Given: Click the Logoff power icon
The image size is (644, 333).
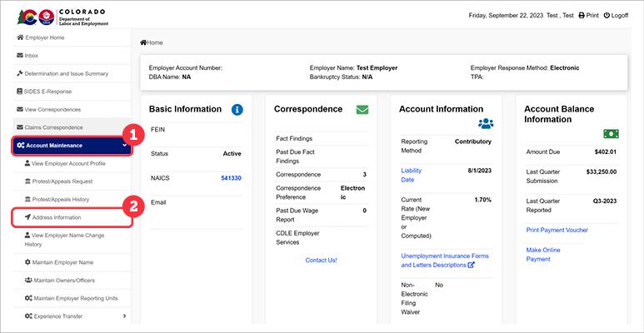Looking at the screenshot, I should [607, 16].
